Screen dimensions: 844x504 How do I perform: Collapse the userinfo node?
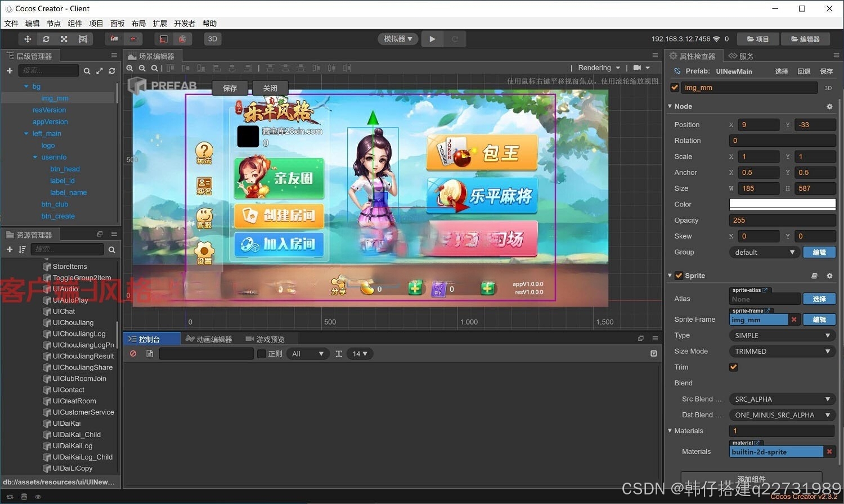[35, 157]
